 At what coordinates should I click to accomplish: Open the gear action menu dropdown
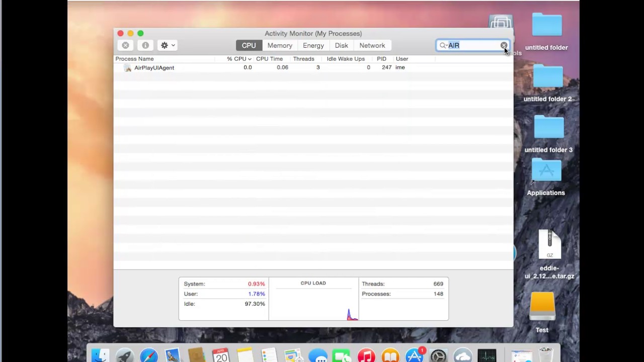tap(168, 45)
